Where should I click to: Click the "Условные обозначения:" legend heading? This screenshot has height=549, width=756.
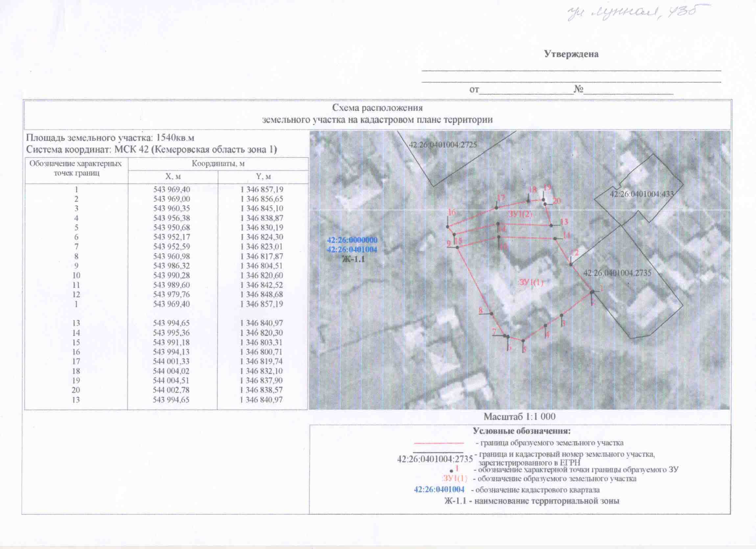pos(522,431)
